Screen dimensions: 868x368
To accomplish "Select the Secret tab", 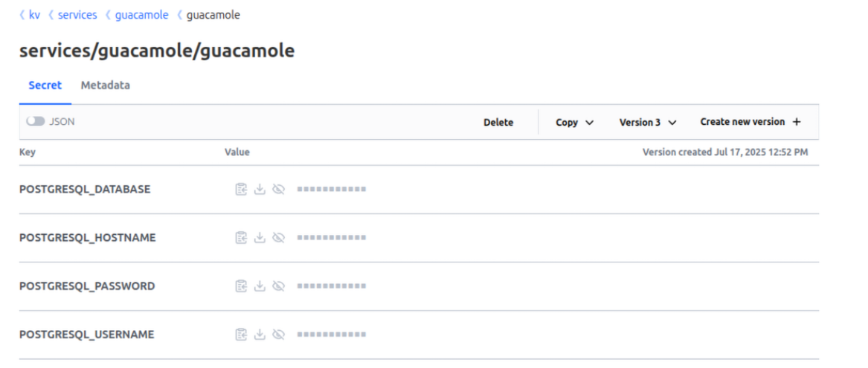I will pos(45,85).
